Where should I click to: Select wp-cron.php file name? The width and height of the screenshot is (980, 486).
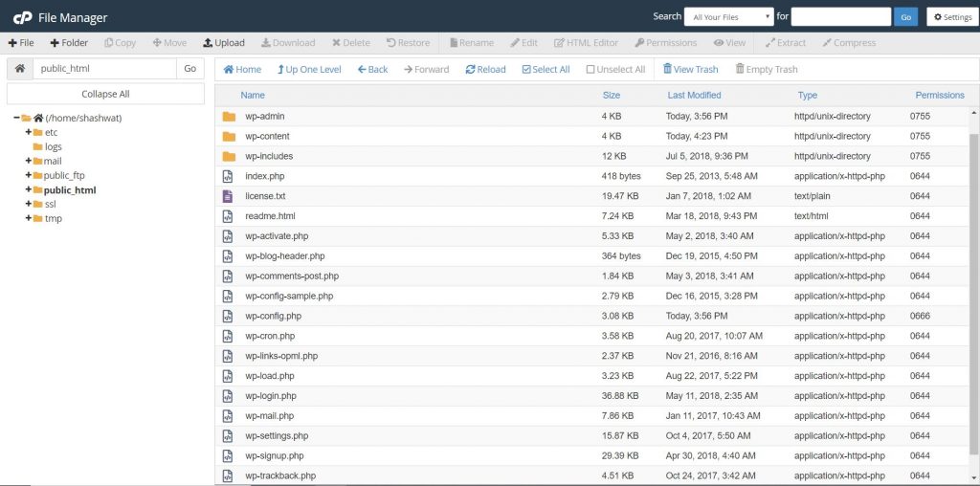coord(270,336)
